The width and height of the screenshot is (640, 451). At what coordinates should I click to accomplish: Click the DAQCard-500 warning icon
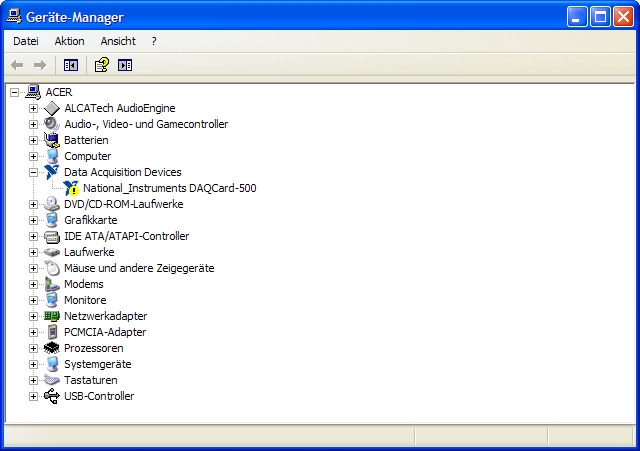71,188
